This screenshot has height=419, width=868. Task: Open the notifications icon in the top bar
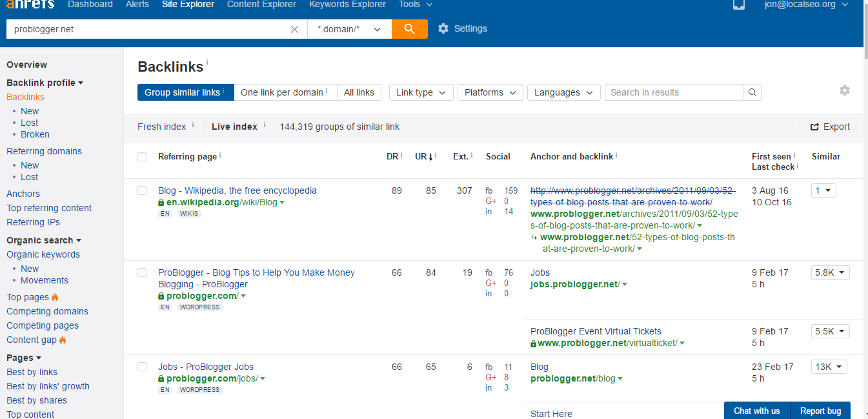click(739, 5)
